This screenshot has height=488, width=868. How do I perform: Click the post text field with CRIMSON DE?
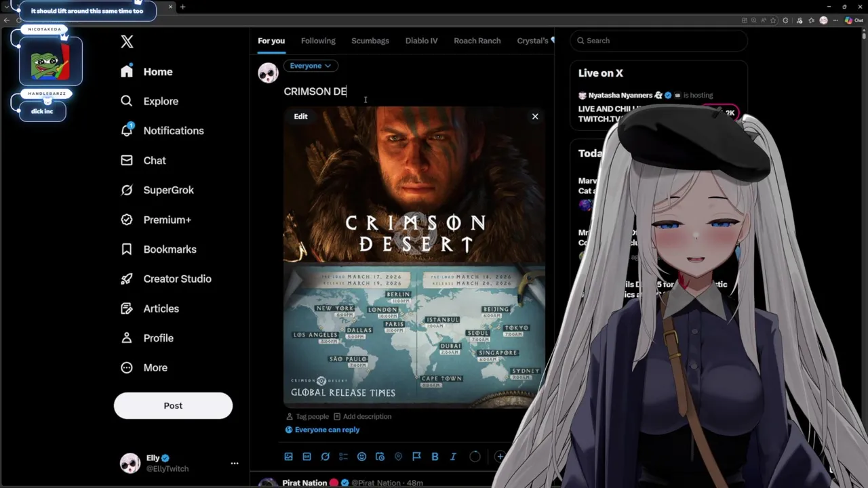(x=414, y=91)
